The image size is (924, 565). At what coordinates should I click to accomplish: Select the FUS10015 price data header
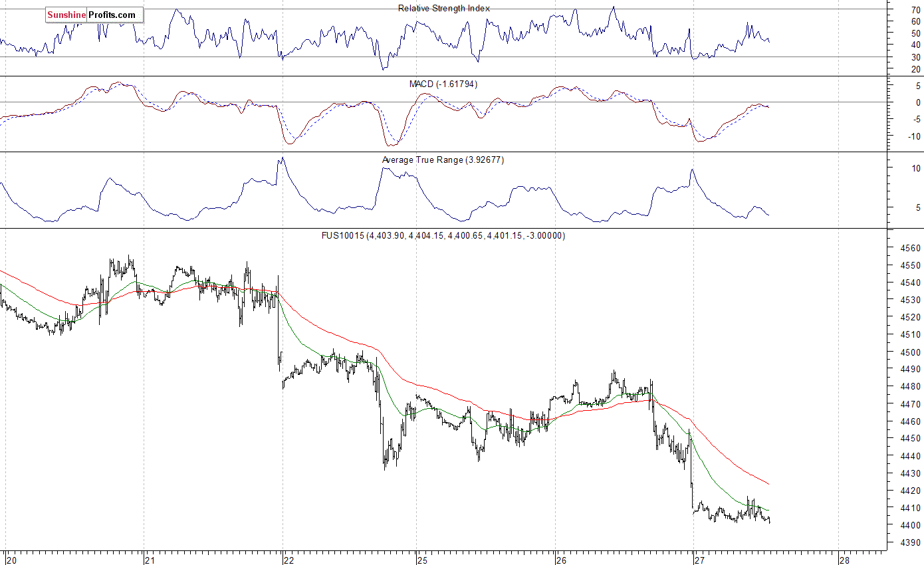[x=443, y=235]
